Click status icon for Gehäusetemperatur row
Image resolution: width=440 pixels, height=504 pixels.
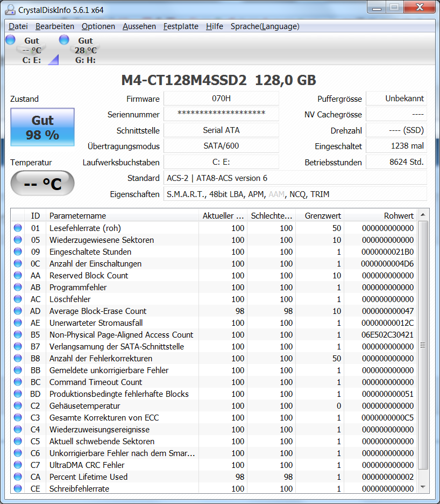click(18, 405)
